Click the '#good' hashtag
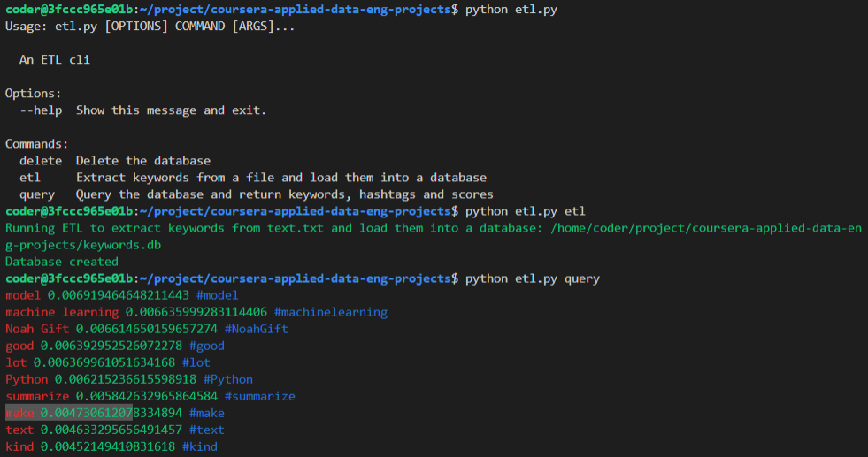Screen dimensions: 868x457 206,346
